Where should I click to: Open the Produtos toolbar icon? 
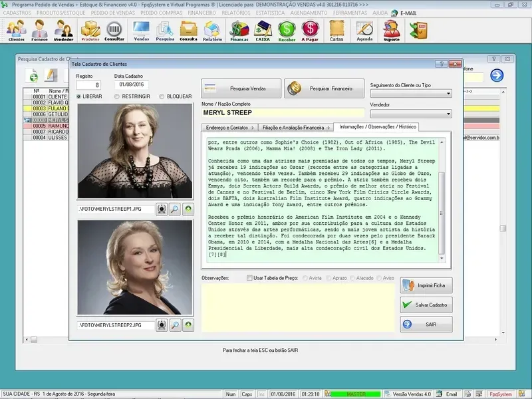[90, 31]
